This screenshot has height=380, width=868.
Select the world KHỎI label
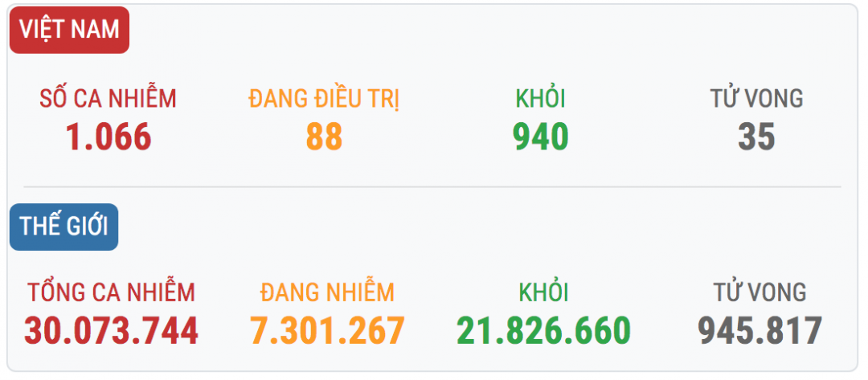(543, 292)
